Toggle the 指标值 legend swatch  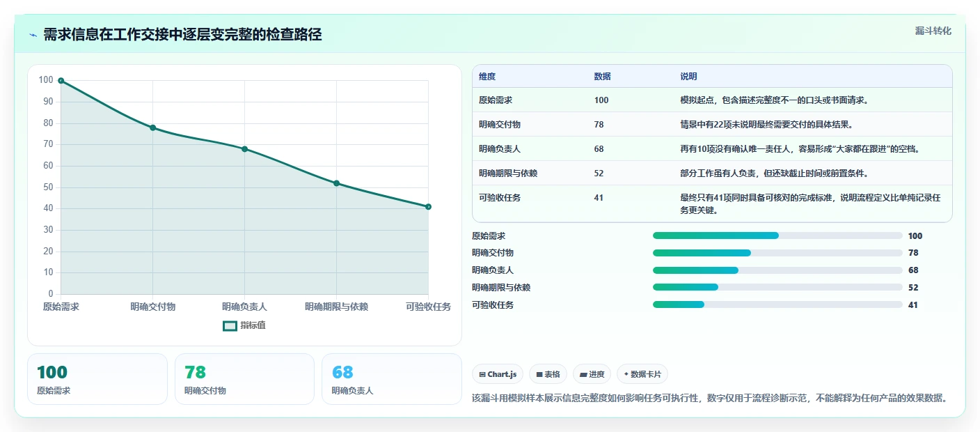click(x=230, y=325)
